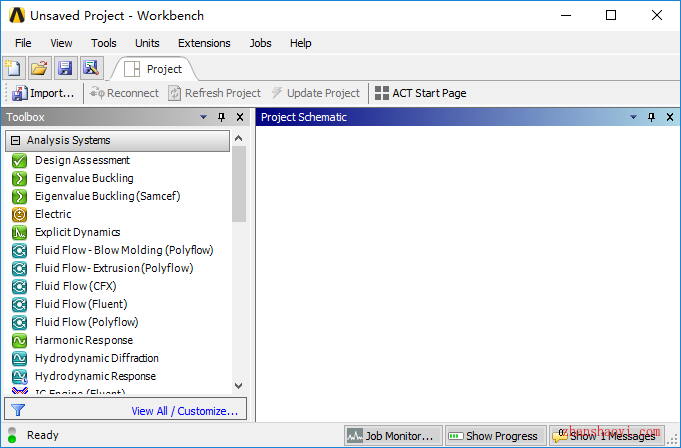681x448 pixels.
Task: Click the Toolbox scroll up arrow
Action: tap(238, 138)
